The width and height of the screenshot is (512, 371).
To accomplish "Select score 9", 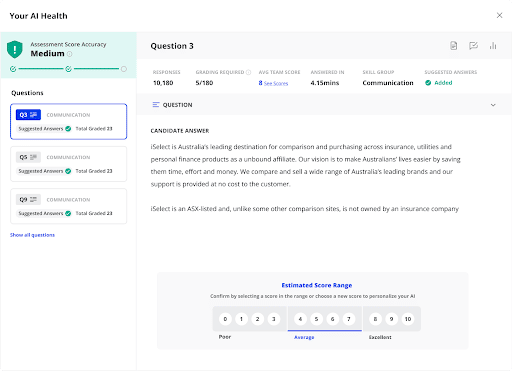I will tap(391, 319).
